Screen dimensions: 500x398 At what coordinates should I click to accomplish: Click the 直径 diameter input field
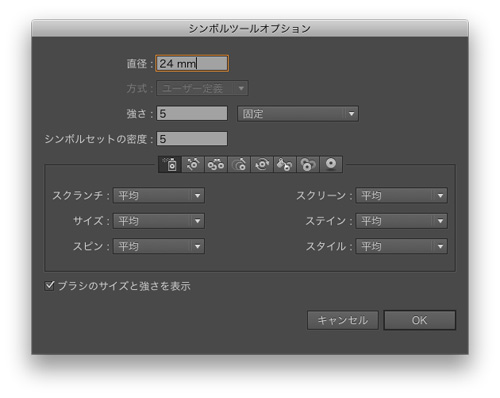pos(192,63)
